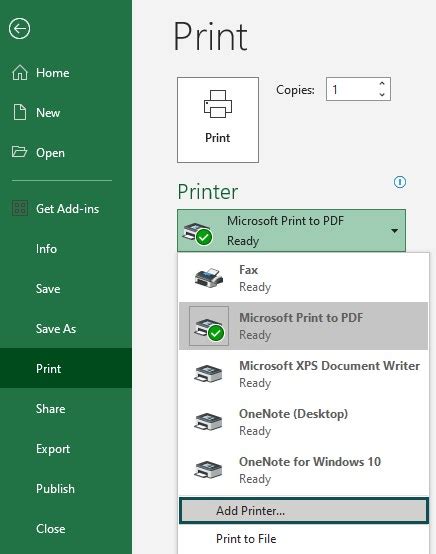
Task: Click the Fax printer icon
Action: 209,278
